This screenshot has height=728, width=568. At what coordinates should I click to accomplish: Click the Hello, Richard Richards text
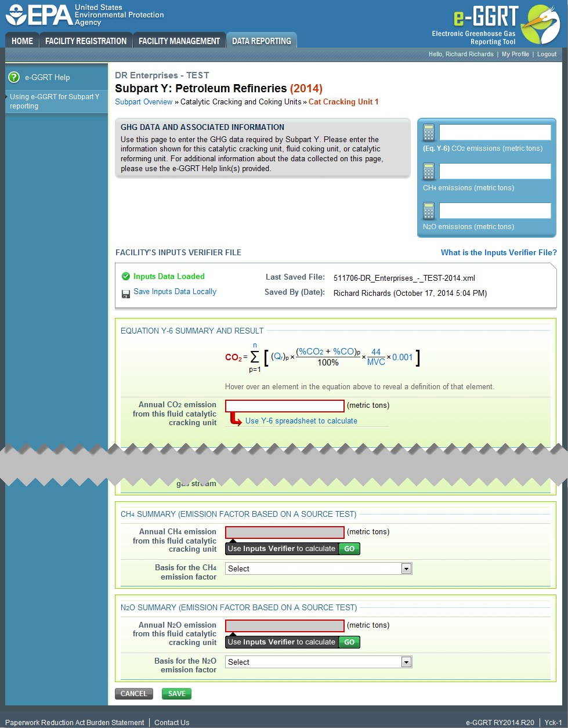click(x=461, y=54)
